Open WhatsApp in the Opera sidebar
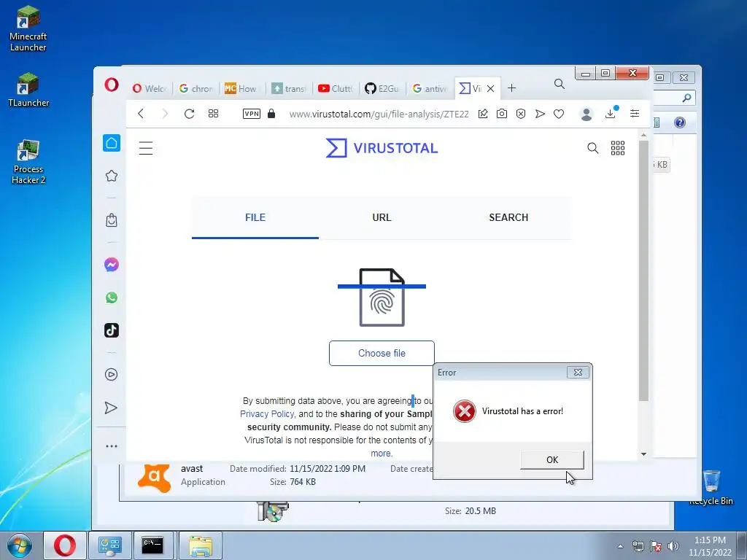Screen dimensions: 747x560 112,297
